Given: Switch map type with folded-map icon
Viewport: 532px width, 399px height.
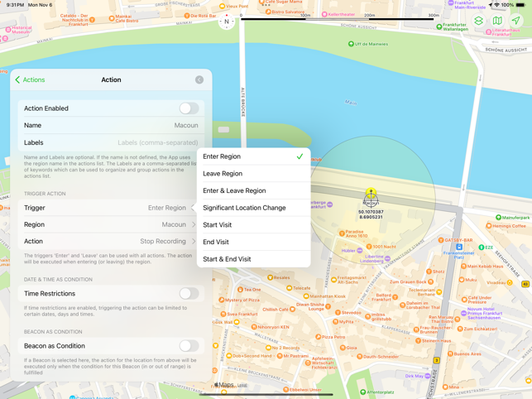Looking at the screenshot, I should [x=497, y=21].
